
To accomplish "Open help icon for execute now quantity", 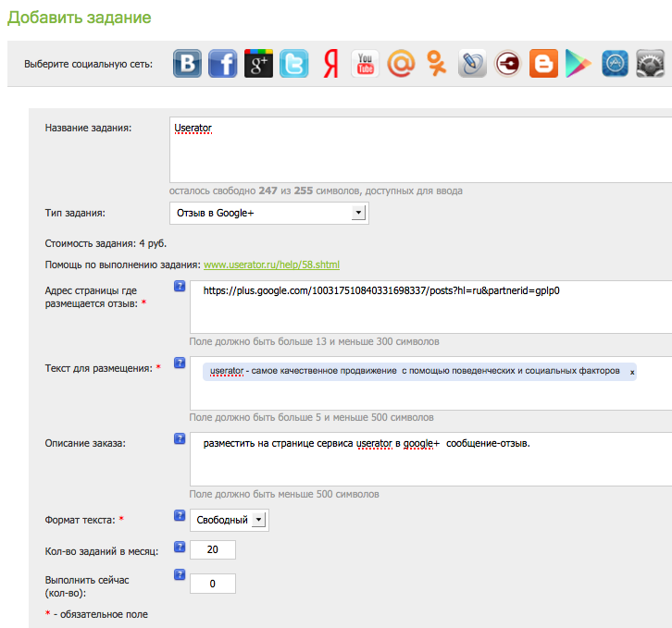I will tap(180, 575).
